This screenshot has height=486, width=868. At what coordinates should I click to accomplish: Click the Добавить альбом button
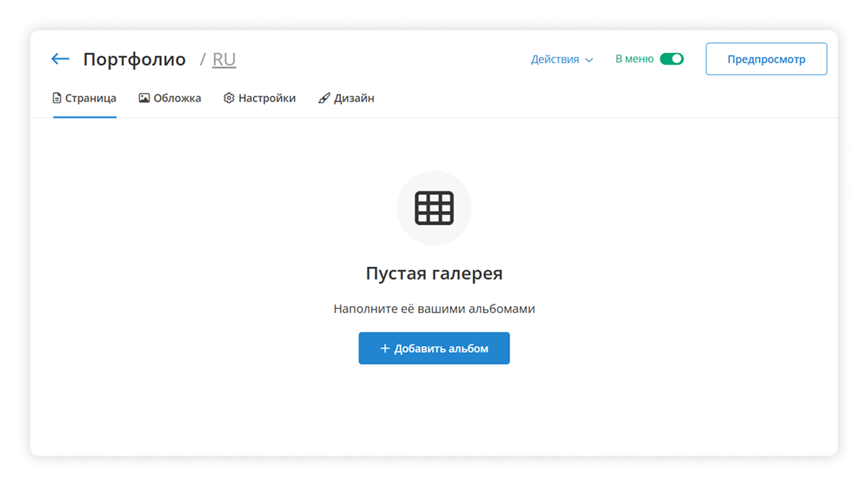click(434, 348)
